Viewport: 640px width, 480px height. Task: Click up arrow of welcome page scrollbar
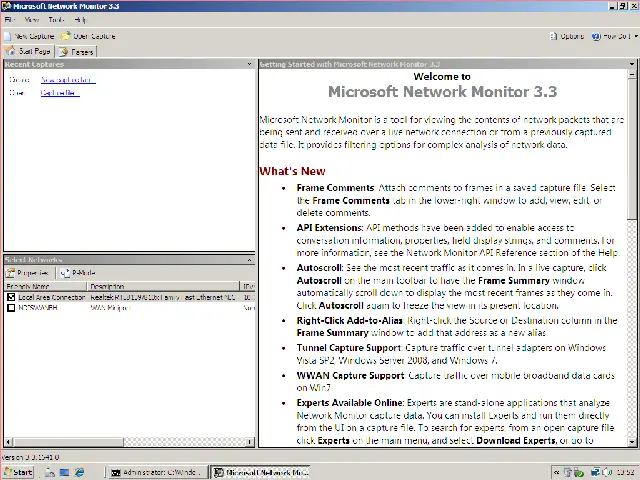click(632, 74)
